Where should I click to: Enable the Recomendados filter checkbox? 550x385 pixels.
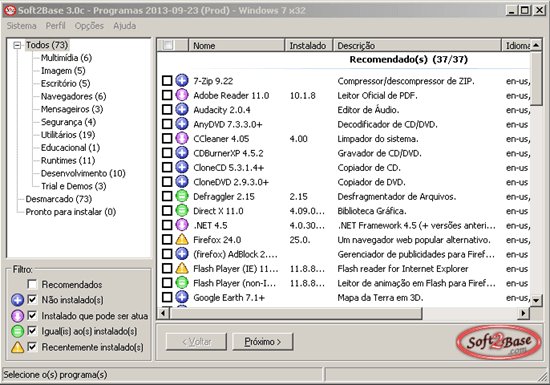coord(32,284)
